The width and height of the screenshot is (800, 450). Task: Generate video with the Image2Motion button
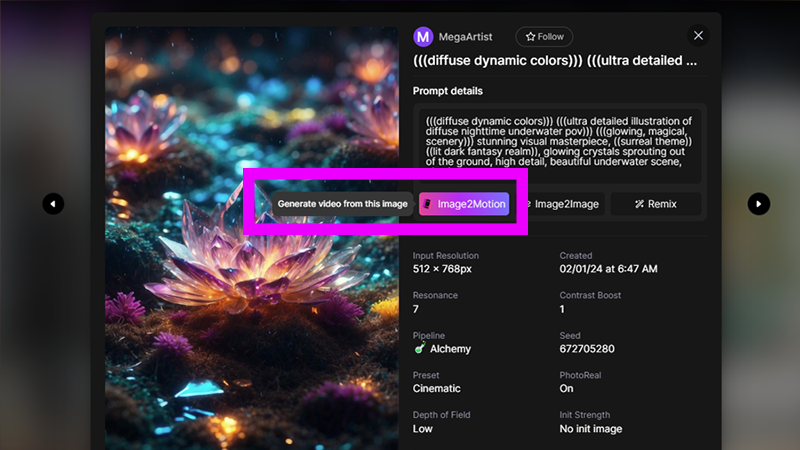point(464,204)
